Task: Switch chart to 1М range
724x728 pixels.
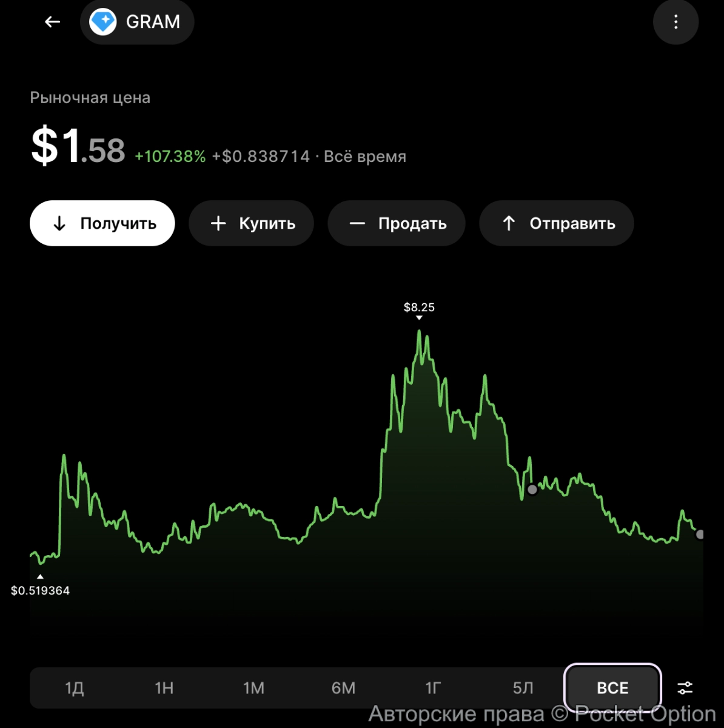Action: click(254, 688)
